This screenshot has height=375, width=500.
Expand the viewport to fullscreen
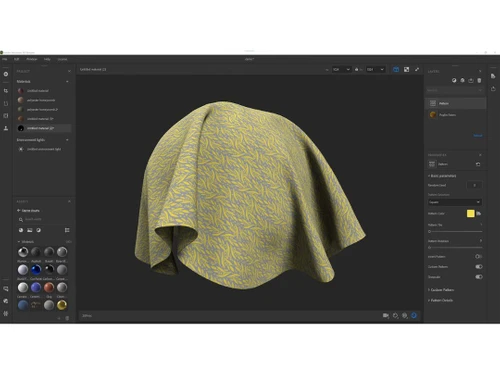(417, 69)
